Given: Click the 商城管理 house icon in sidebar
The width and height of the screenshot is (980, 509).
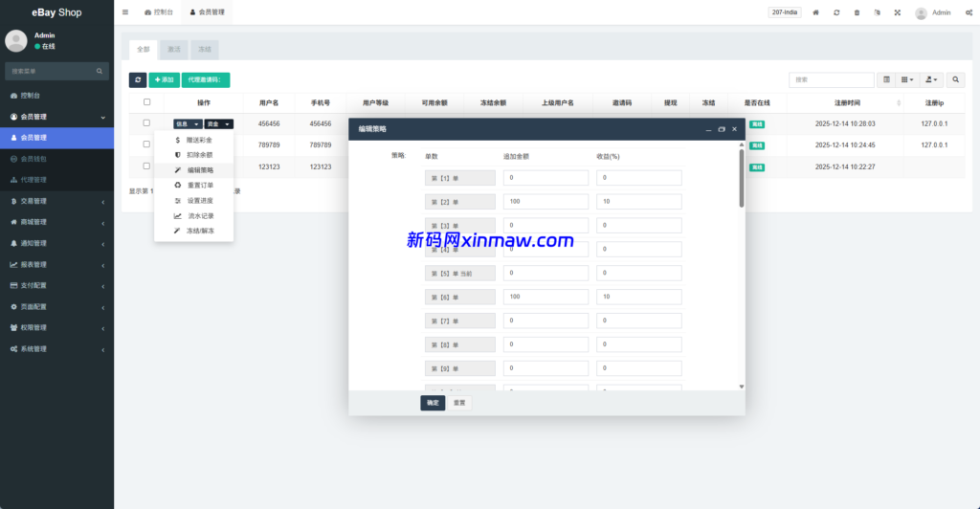Looking at the screenshot, I should [13, 222].
